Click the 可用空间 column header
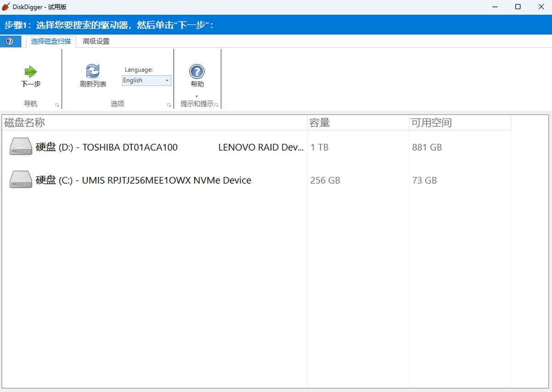 (431, 123)
